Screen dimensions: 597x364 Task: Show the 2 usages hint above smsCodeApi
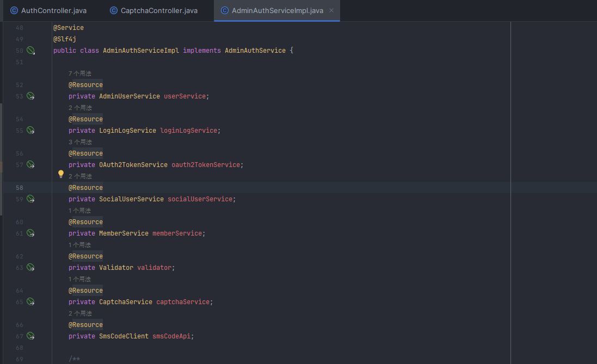click(80, 313)
